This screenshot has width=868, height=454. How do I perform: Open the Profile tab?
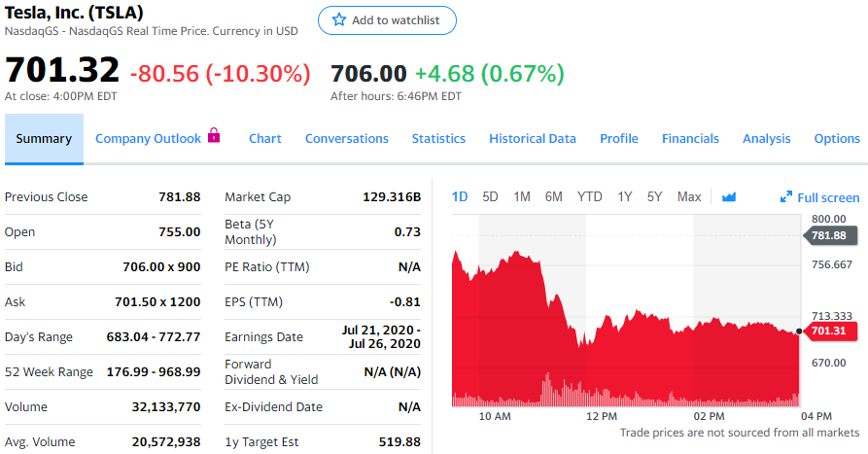(x=619, y=139)
